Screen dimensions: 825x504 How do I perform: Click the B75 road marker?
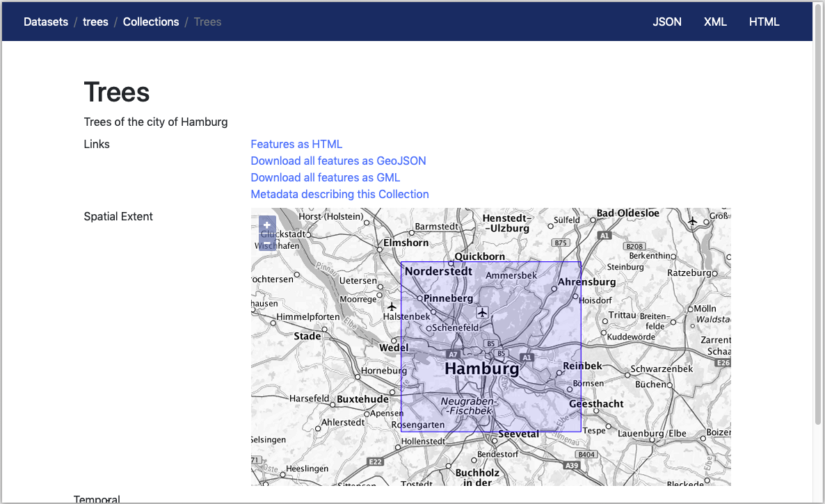[560, 243]
